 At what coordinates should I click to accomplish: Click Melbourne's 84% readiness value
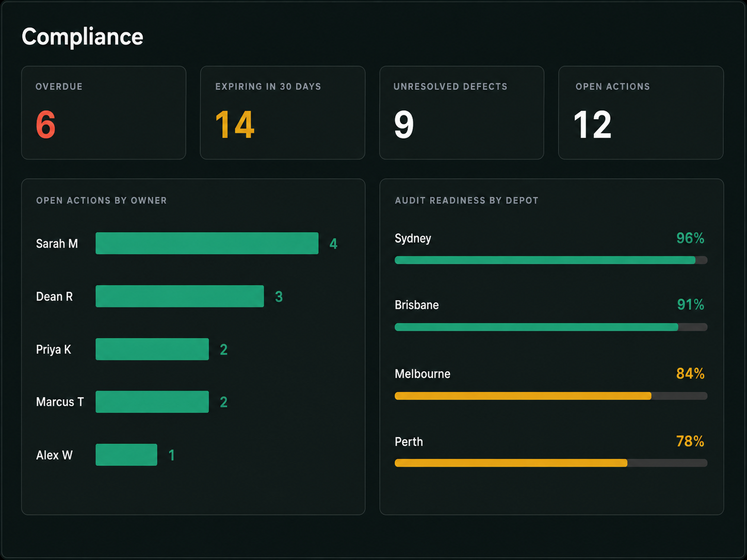pos(690,373)
